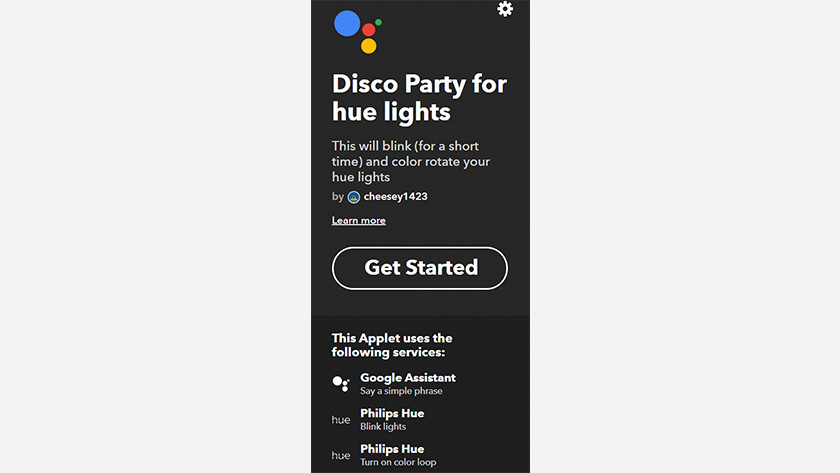This screenshot has height=473, width=840.
Task: Click the hue icon next to Blink lights
Action: (341, 419)
